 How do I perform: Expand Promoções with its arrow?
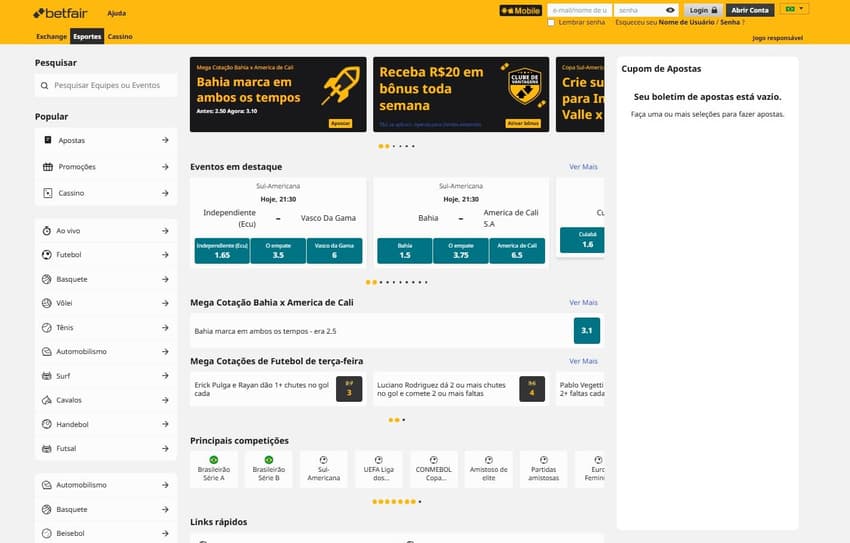coord(165,167)
